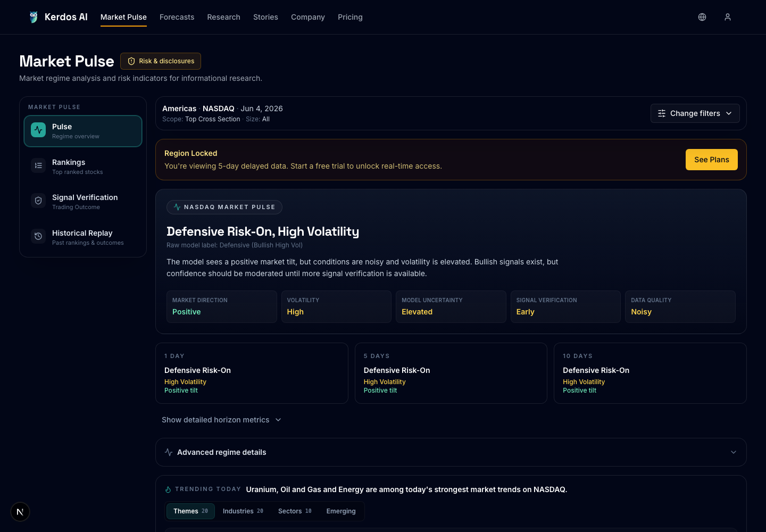Click the NASDAQ Market Pulse badge

click(224, 207)
